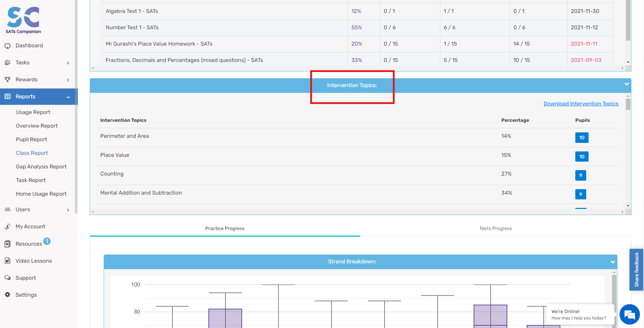Click 33% score for Fractions, Decimals test

[x=357, y=60]
